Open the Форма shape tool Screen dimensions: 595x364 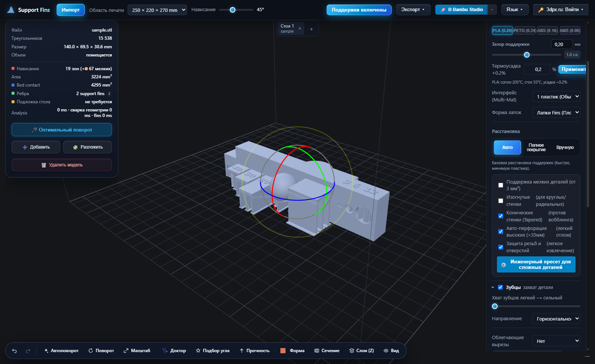click(x=292, y=351)
